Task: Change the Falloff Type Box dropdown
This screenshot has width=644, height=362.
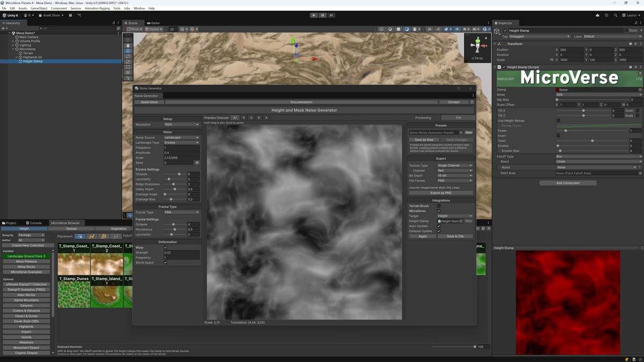Action: click(599, 156)
